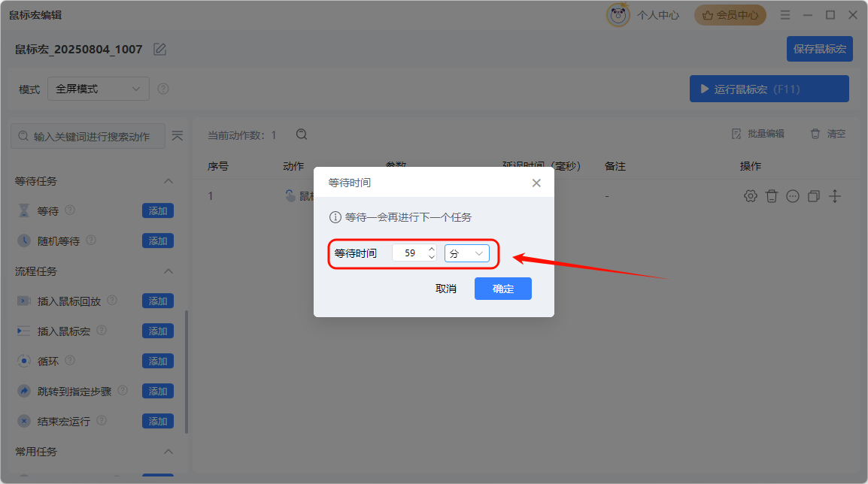Delete action row 1 with trash icon
The height and width of the screenshot is (484, 868).
[x=771, y=196]
